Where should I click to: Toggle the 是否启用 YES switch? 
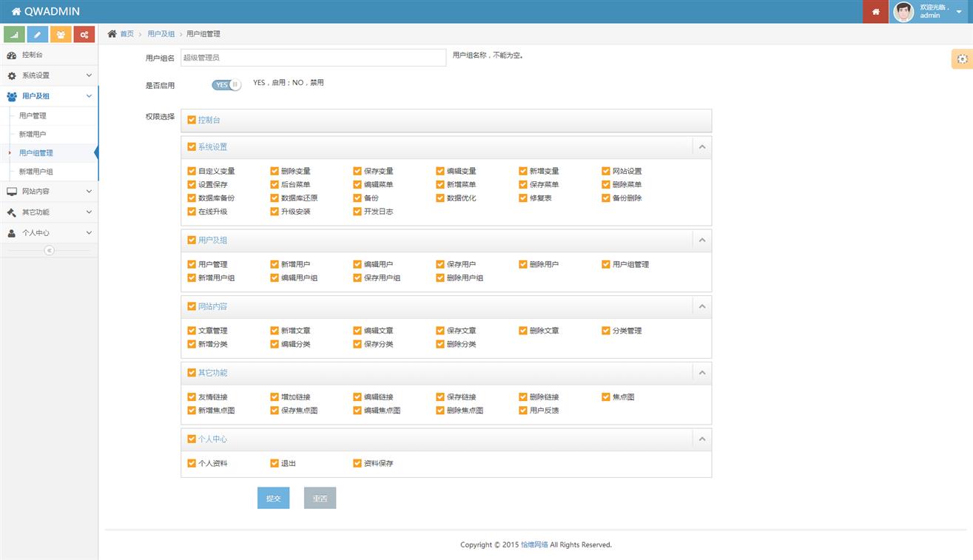226,84
